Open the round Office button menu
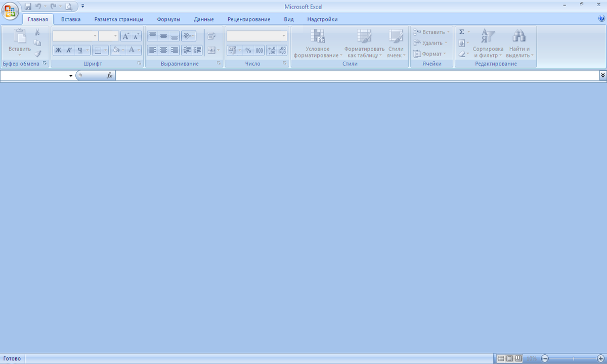 (10, 10)
